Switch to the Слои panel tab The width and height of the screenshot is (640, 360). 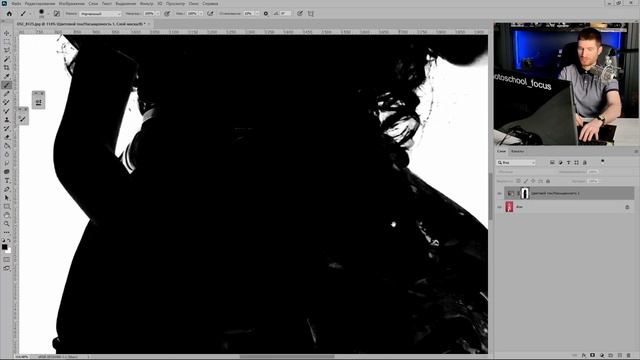pyautogui.click(x=501, y=151)
